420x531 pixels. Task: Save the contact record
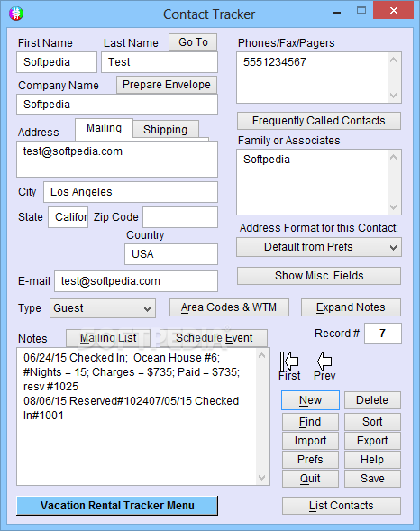click(x=372, y=479)
